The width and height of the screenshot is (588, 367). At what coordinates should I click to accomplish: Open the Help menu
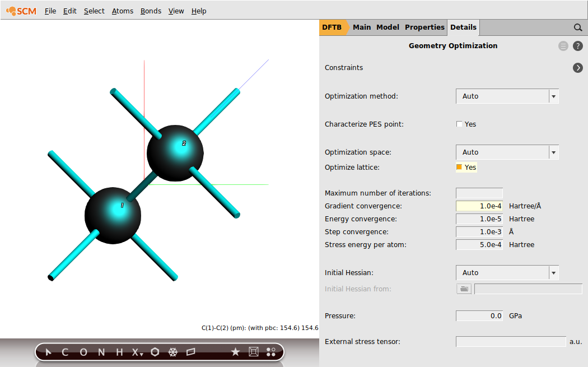click(x=199, y=11)
